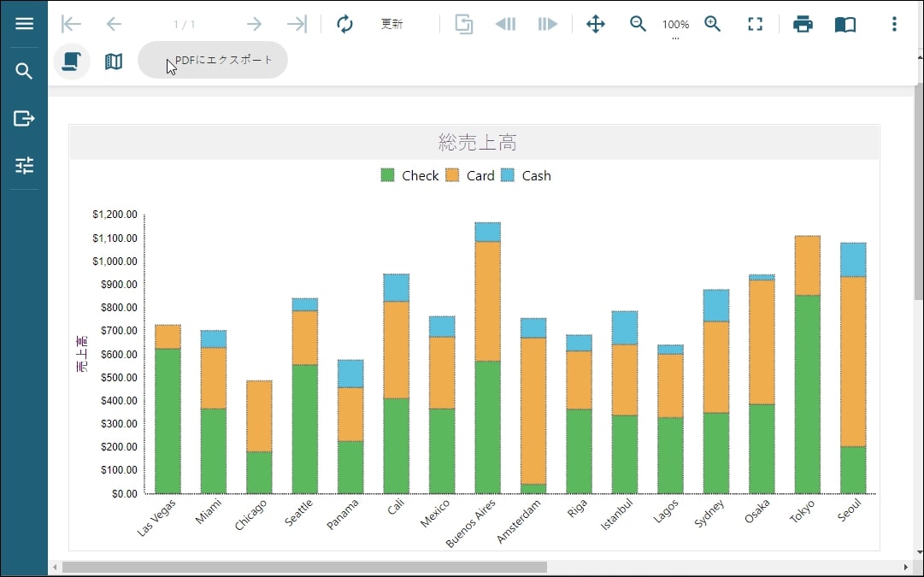Image resolution: width=924 pixels, height=577 pixels.
Task: Click the Seattle axis label
Action: 299,512
